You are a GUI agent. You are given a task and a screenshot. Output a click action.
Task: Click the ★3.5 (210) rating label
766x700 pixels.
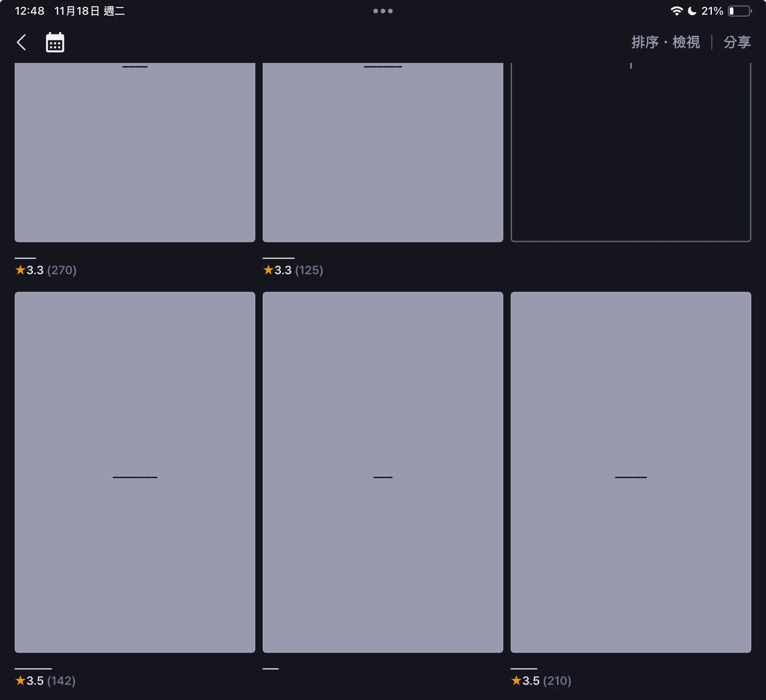click(541, 681)
